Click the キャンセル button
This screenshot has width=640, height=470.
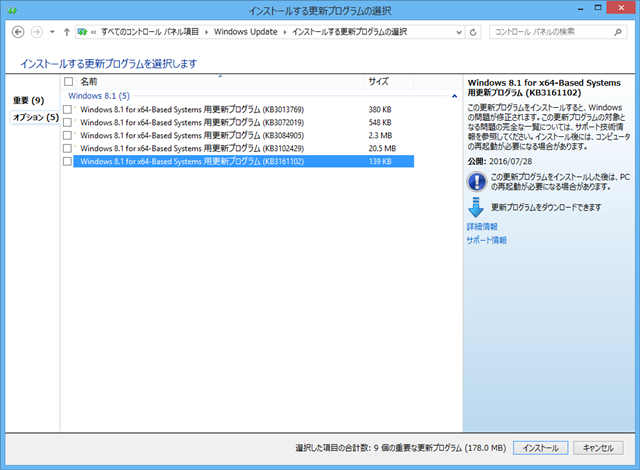[x=598, y=448]
